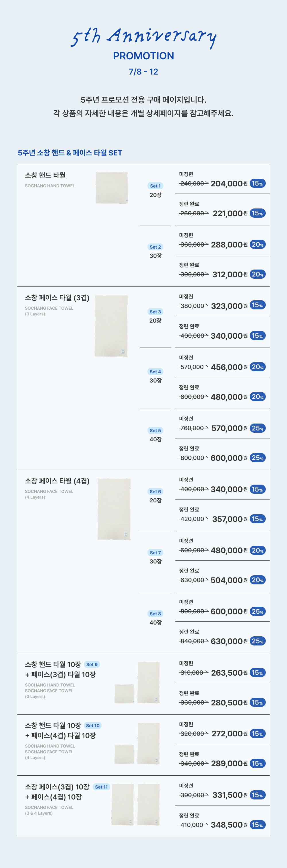Click the Set 11 badge
The width and height of the screenshot is (287, 868).
101,787
